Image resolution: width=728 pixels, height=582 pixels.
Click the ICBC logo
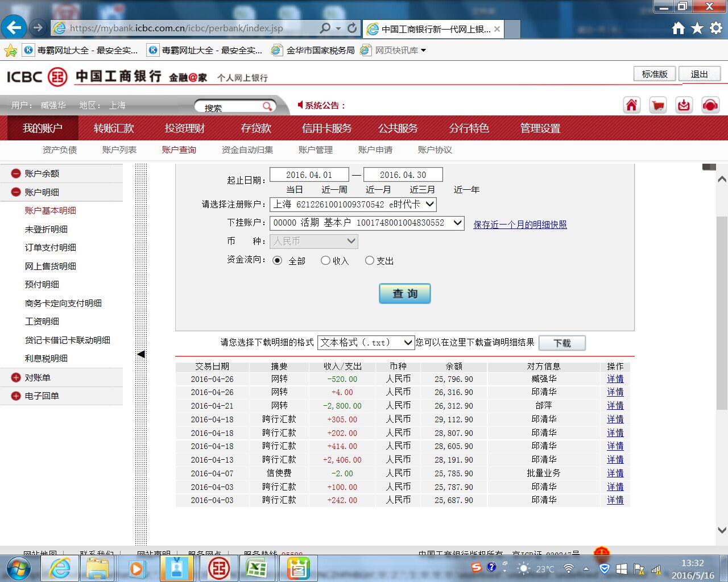(x=37, y=77)
